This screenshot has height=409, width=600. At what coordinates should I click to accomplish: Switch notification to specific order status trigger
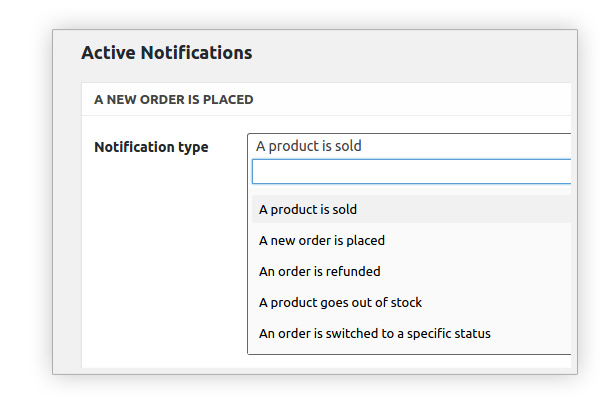pos(411,333)
